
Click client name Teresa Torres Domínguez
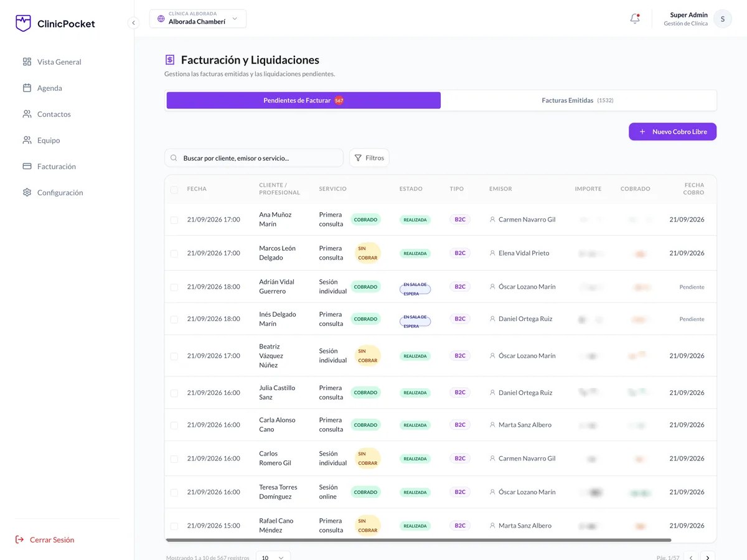pyautogui.click(x=278, y=492)
